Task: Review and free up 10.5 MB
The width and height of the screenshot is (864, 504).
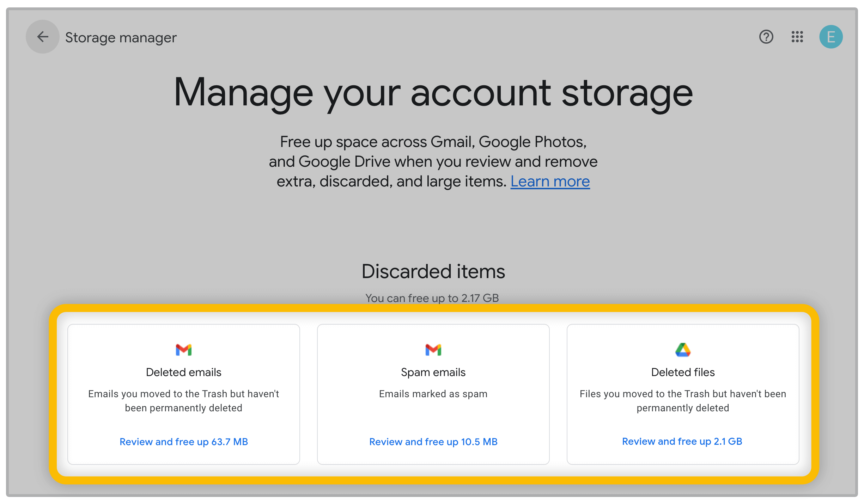Action: click(433, 442)
